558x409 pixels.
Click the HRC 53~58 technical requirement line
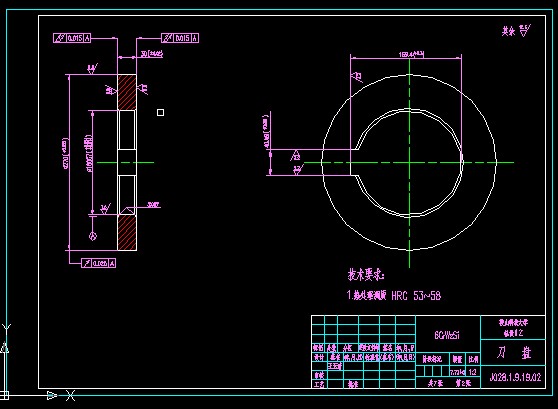394,295
